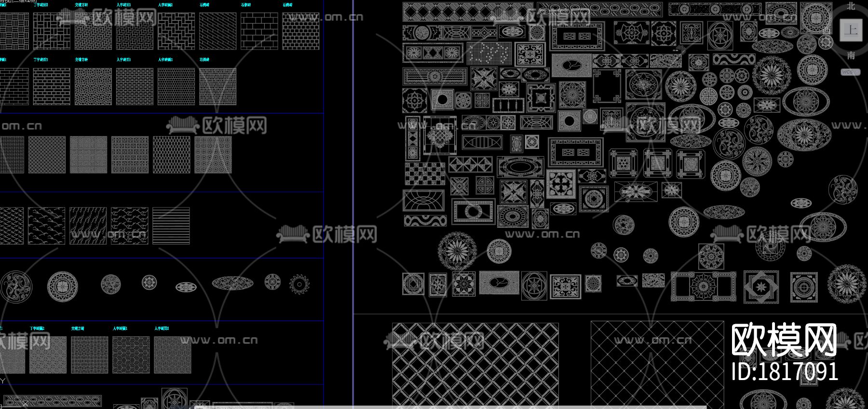Open the WCS coordinate system dropdown
The image size is (868, 409).
click(850, 72)
